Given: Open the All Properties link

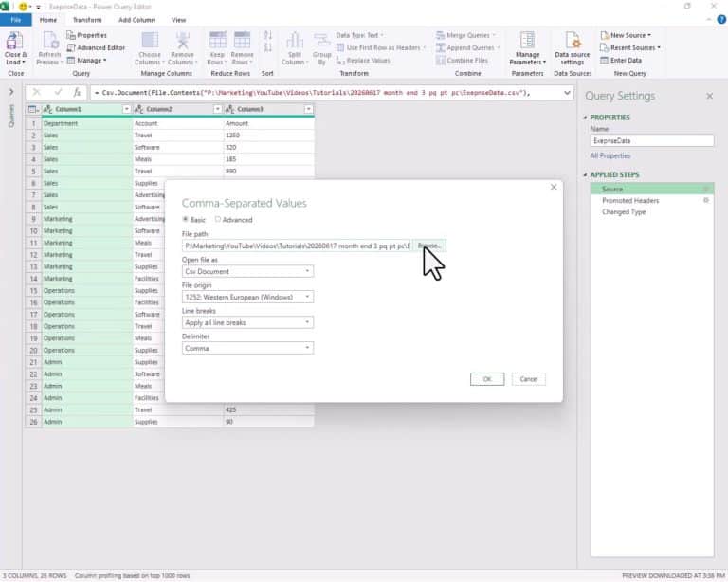Looking at the screenshot, I should (610, 156).
